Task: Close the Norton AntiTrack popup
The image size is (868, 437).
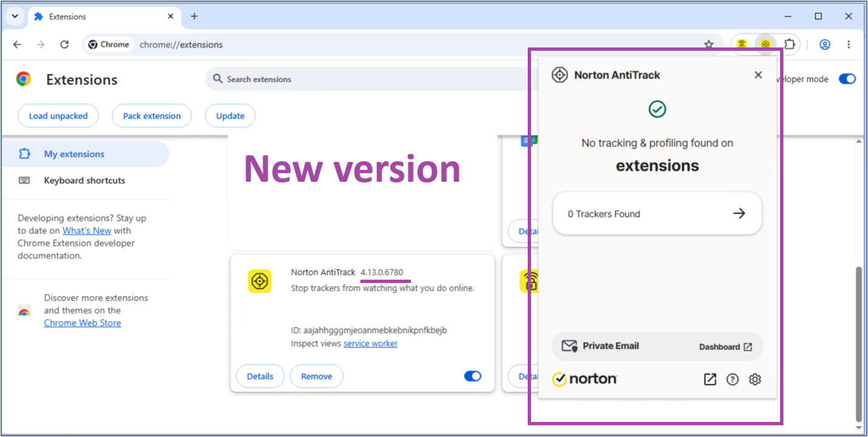Action: [x=758, y=75]
